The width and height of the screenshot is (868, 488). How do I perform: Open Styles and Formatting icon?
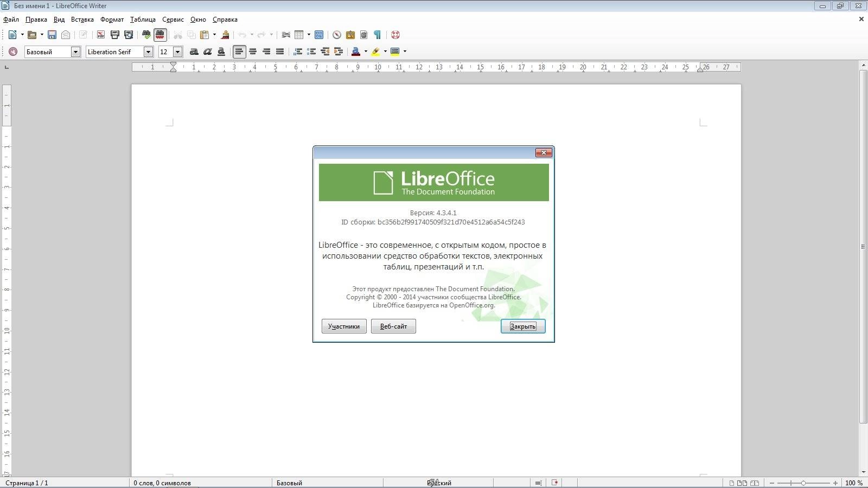pos(13,52)
